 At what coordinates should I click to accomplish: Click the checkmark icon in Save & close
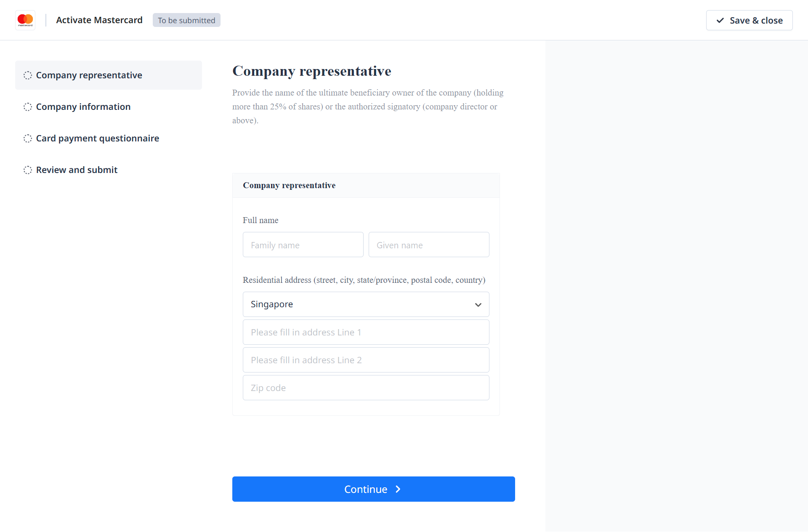[720, 20]
